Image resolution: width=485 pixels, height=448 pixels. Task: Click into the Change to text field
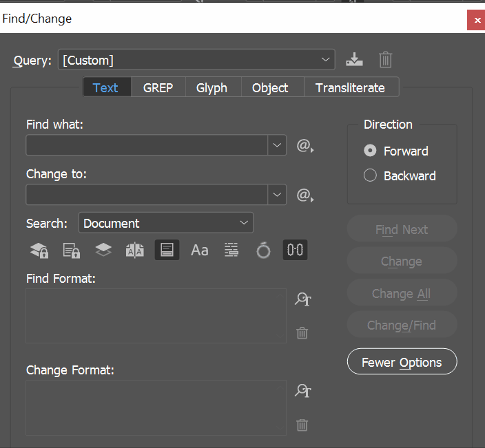point(147,195)
